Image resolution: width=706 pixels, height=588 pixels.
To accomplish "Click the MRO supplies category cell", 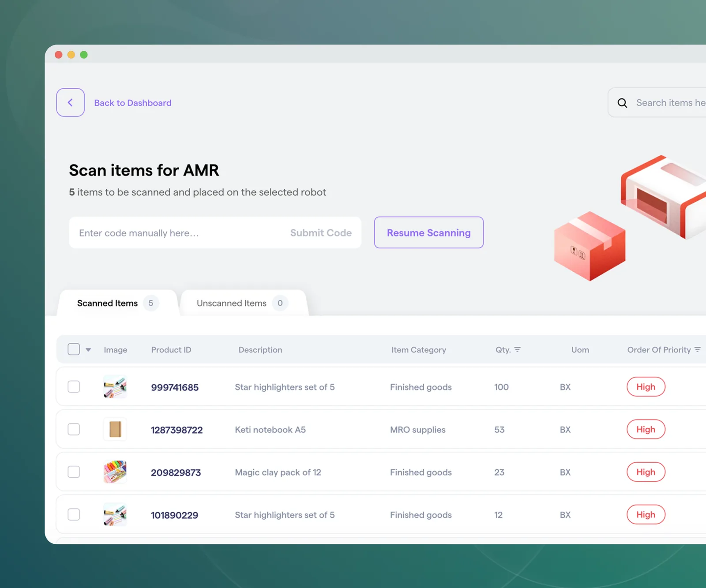I will [x=418, y=430].
